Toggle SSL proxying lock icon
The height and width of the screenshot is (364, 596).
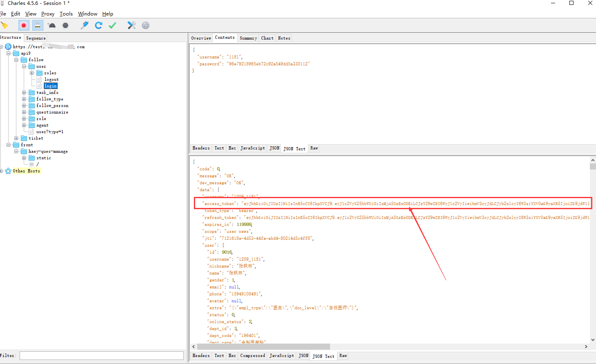tap(38, 25)
